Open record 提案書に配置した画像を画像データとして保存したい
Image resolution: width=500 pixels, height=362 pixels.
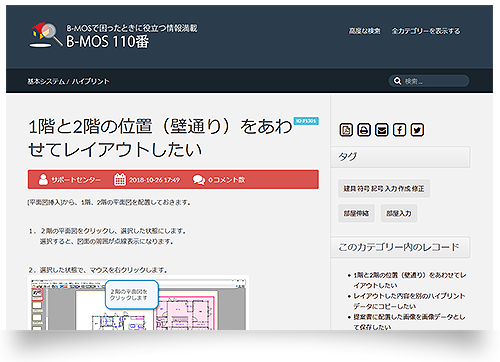point(409,322)
